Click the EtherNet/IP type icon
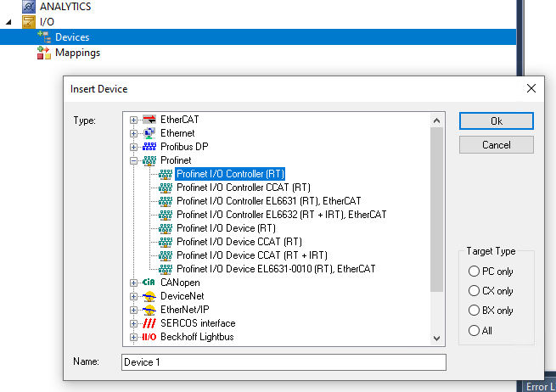 click(149, 310)
